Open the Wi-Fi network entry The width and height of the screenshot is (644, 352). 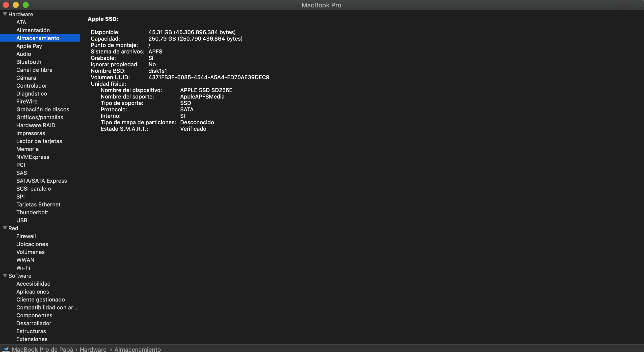point(23,268)
